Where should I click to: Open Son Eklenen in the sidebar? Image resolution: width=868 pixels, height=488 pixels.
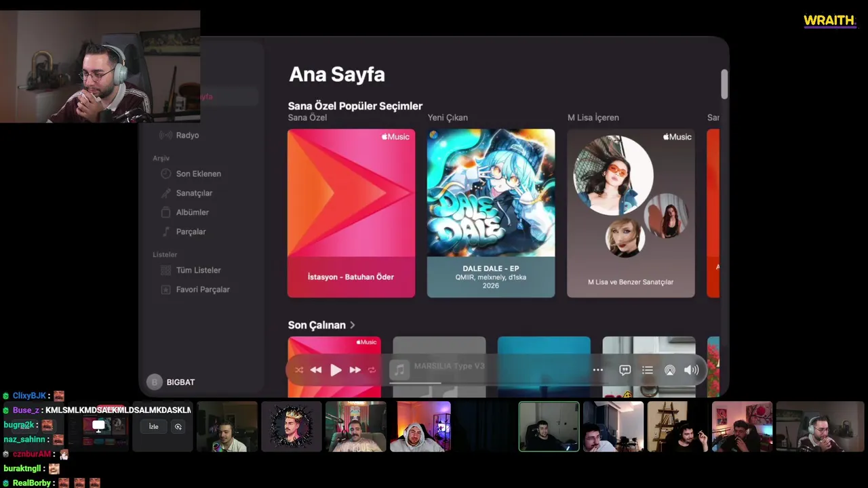(198, 174)
